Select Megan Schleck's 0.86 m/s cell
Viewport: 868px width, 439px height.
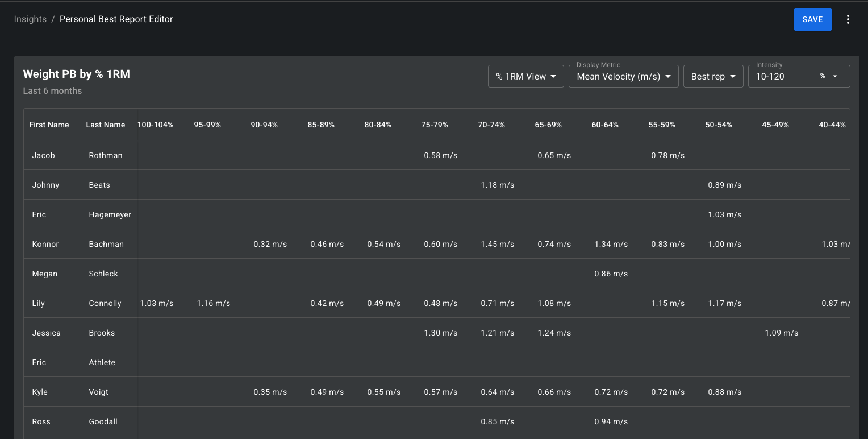point(611,274)
